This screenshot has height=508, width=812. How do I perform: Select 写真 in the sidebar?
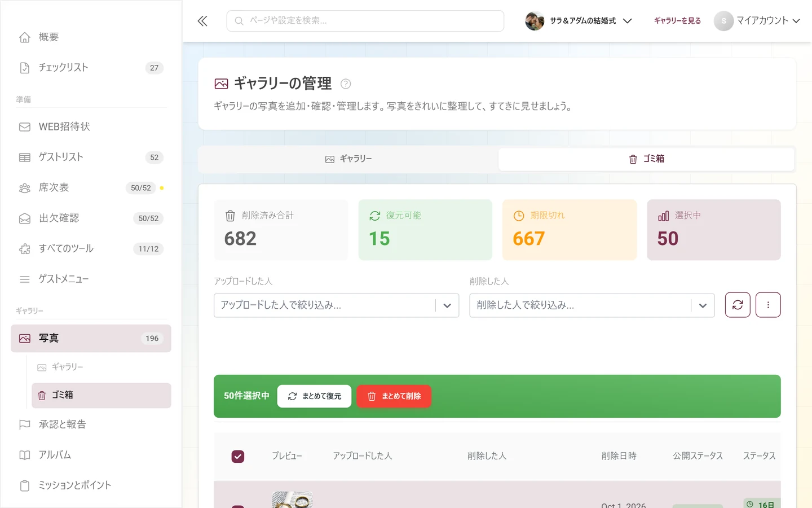click(x=91, y=339)
